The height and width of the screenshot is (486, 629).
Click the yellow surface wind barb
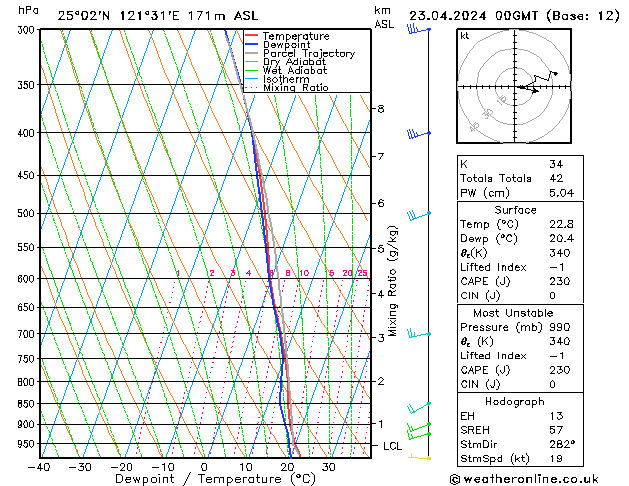click(420, 457)
